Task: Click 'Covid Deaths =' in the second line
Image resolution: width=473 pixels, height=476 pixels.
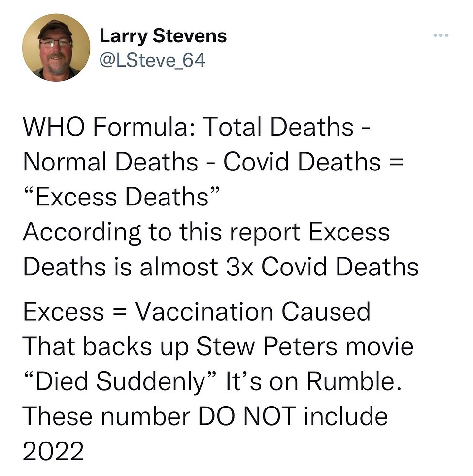Action: [314, 162]
